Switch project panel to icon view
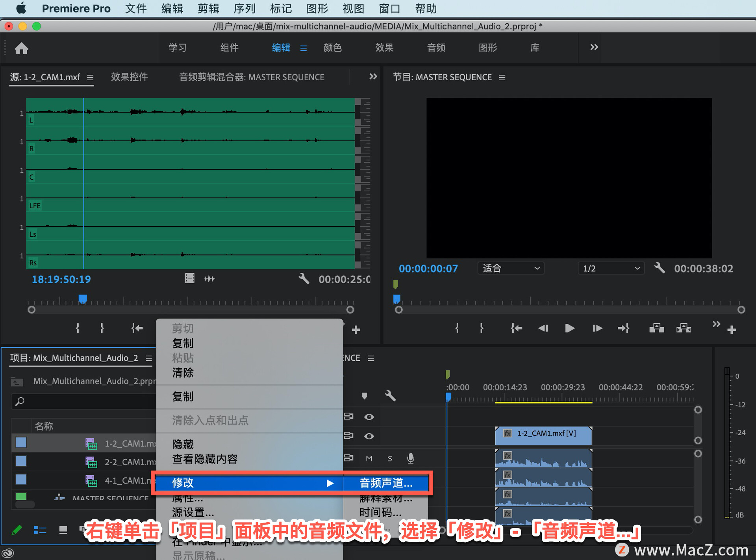 (x=63, y=530)
